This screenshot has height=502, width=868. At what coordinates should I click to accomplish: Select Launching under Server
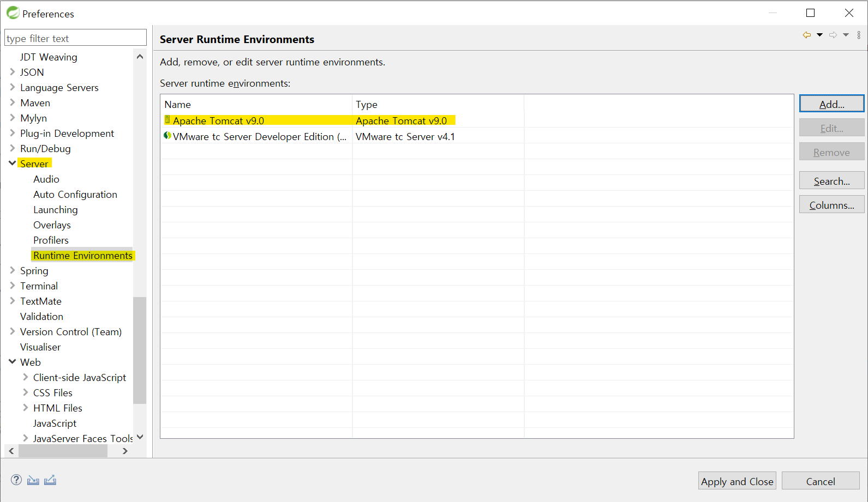click(x=56, y=209)
